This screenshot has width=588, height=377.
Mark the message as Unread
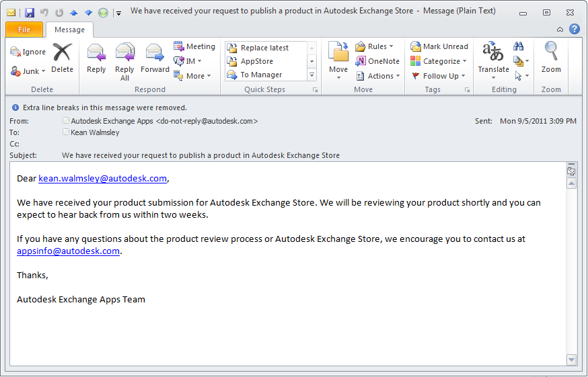(x=439, y=46)
